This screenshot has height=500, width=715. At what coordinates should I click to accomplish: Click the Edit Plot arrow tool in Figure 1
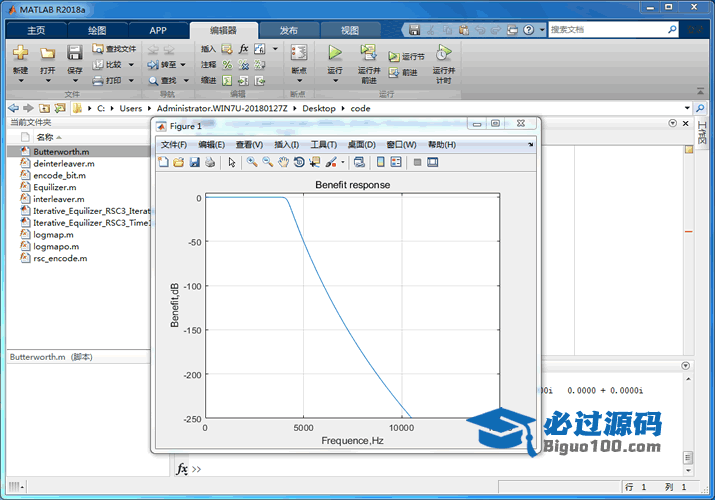coord(232,162)
